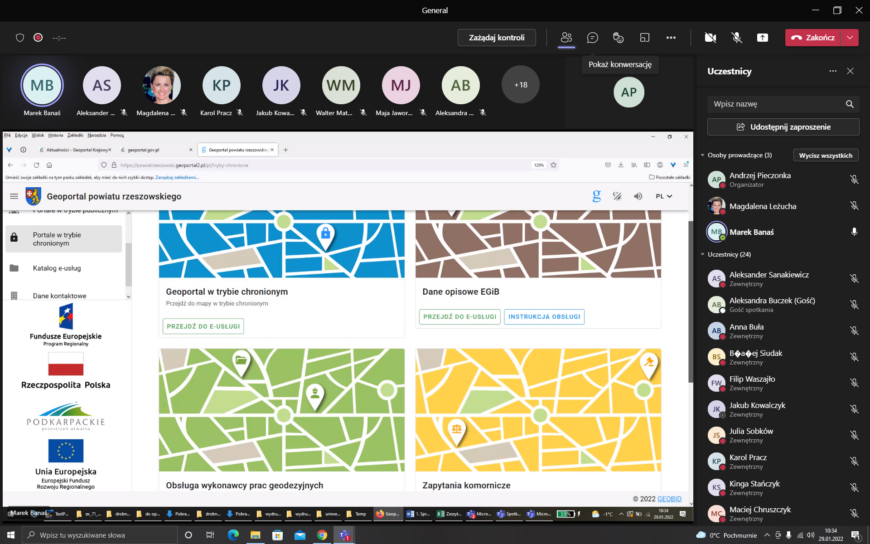Click Udostępnij zaproszenie button

pyautogui.click(x=783, y=127)
